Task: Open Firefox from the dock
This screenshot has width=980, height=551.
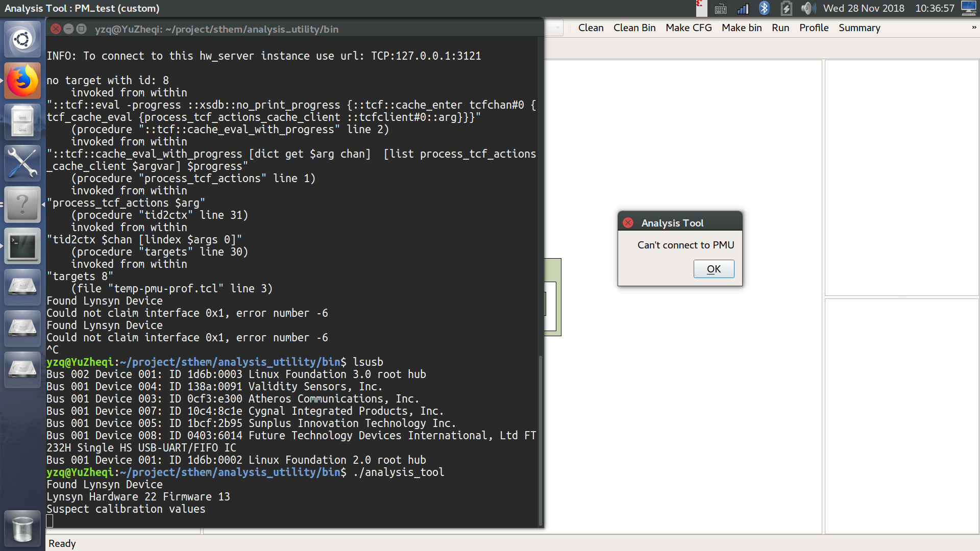Action: (22, 81)
